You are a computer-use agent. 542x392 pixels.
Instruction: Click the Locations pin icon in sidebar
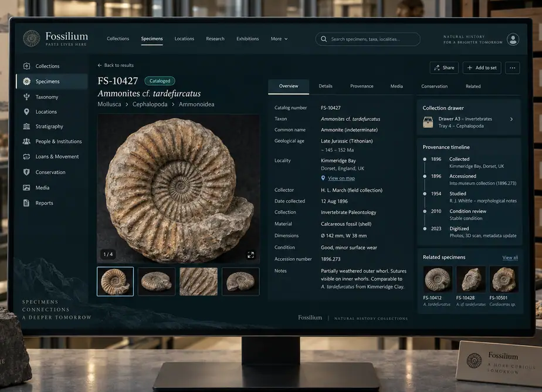pos(26,111)
